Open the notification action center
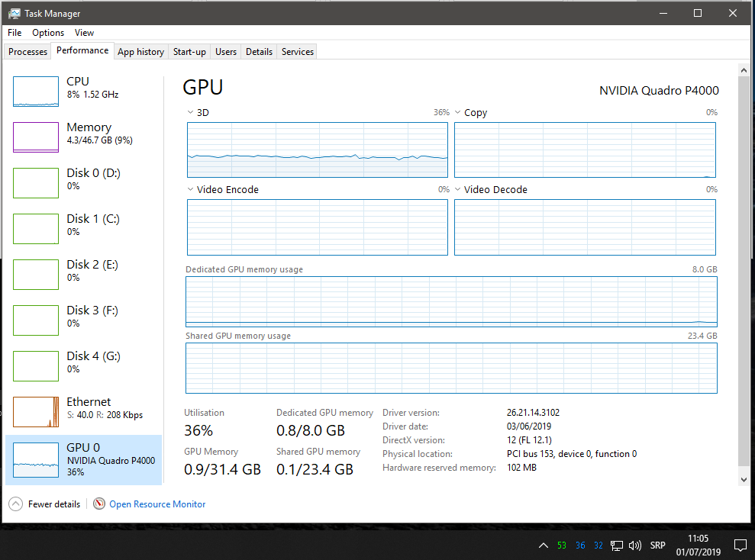 pos(739,546)
